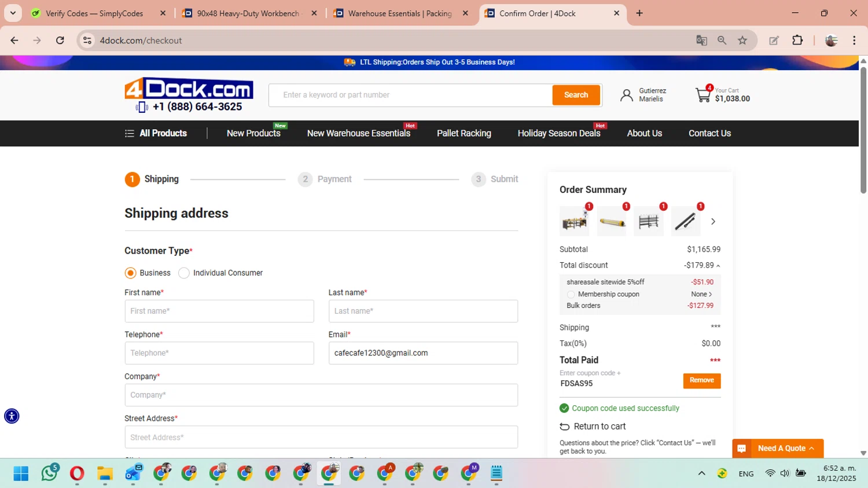Click the 4Dock.com logo
Screen dimensions: 868x488
[189, 89]
